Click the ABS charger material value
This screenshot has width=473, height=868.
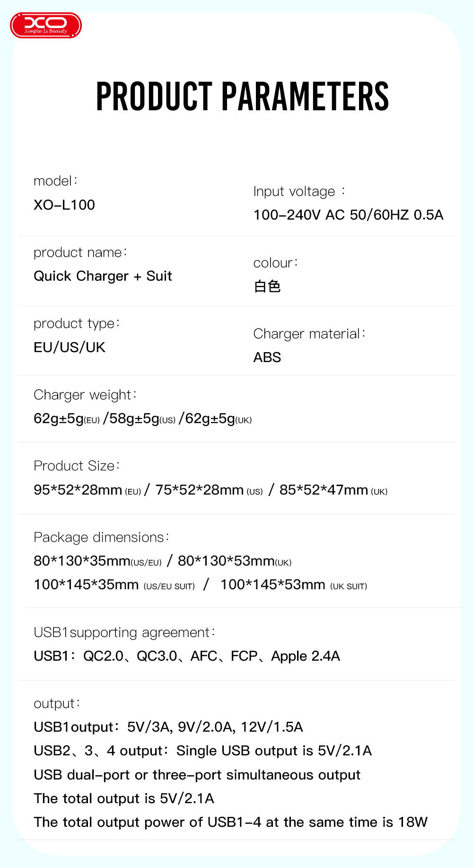point(267,357)
